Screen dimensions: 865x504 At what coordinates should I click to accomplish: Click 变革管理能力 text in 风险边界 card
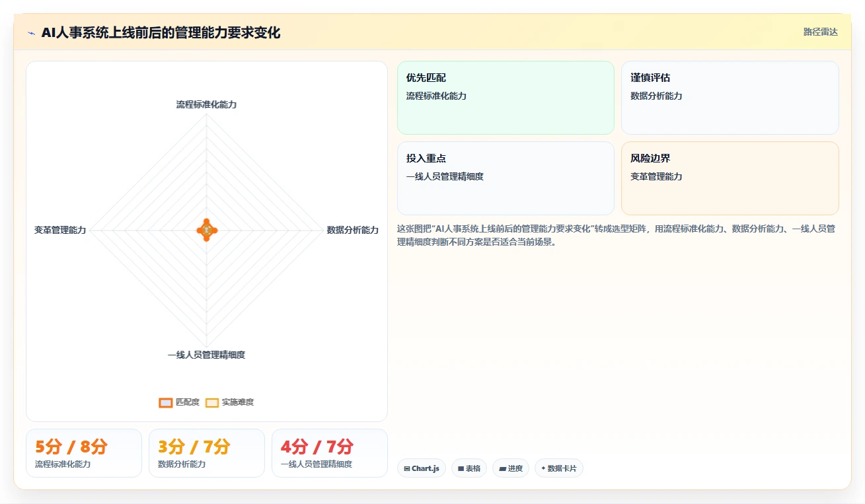tap(656, 176)
